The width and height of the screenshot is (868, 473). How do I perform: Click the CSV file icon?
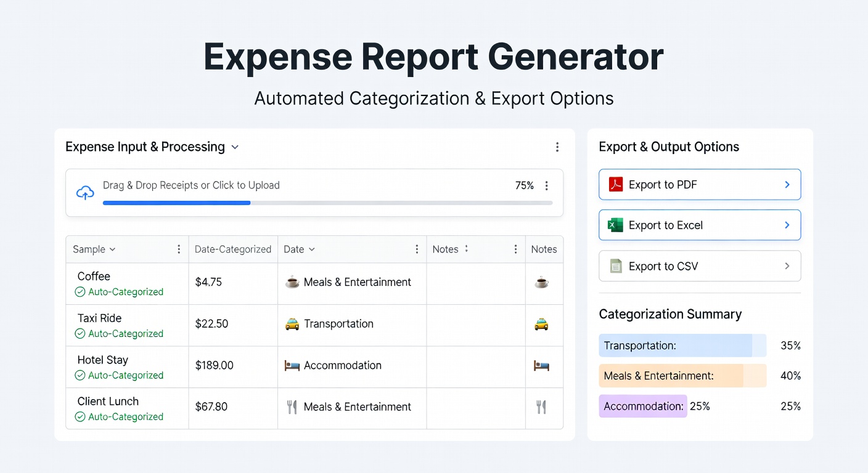[615, 266]
